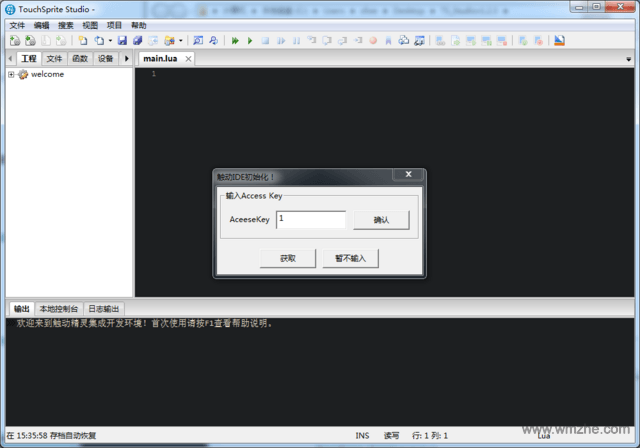Viewport: 640px width, 448px height.
Task: Click the pause icon in toolbar
Action: (297, 40)
